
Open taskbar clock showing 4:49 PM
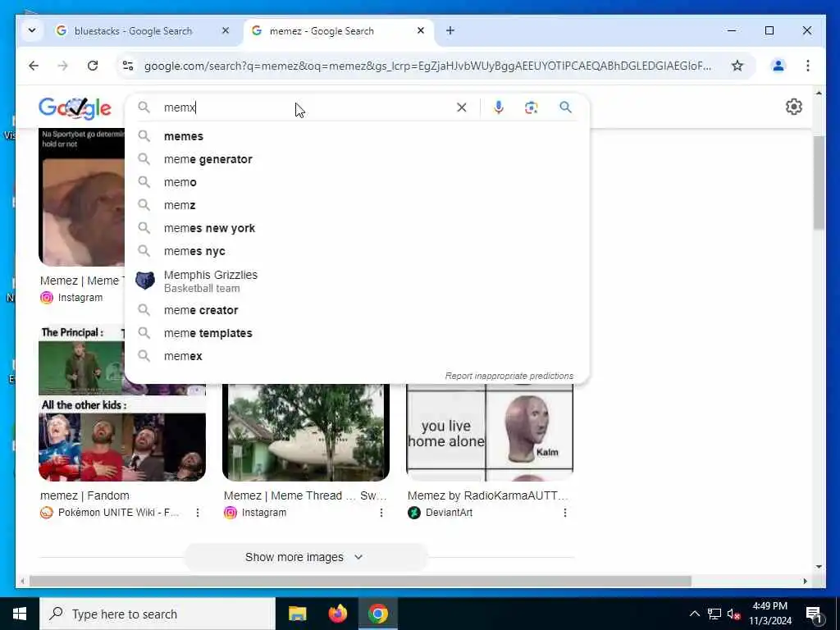tap(769, 614)
